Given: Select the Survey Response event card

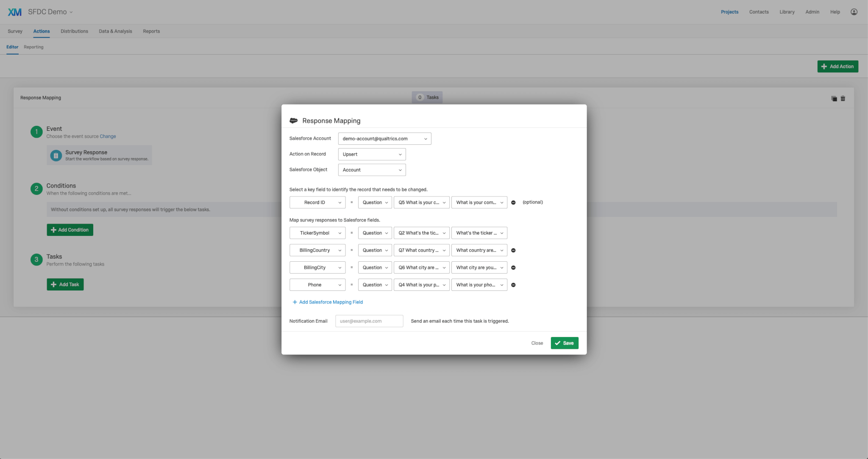Looking at the screenshot, I should click(99, 155).
